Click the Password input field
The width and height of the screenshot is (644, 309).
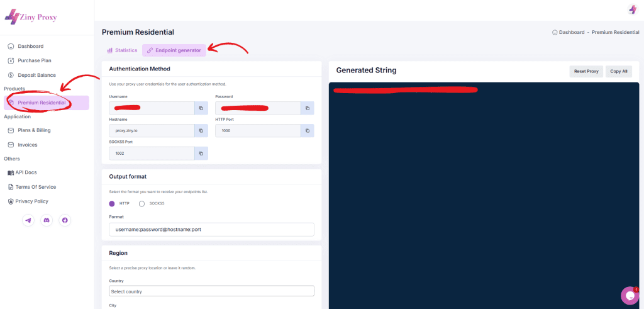pos(257,108)
